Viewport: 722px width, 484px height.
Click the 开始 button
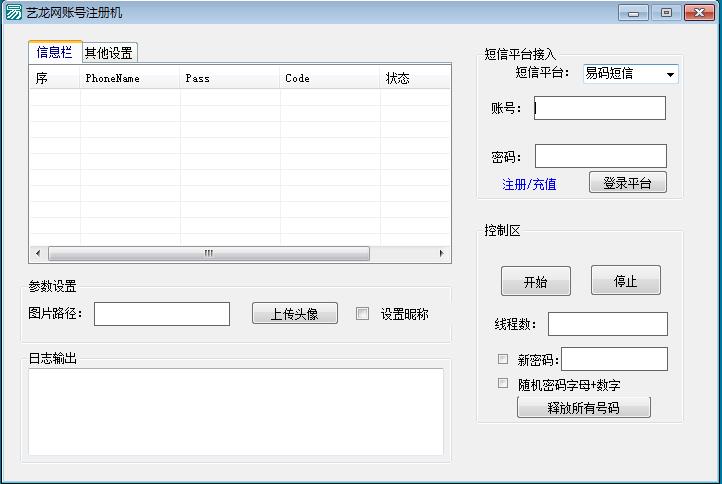point(536,281)
